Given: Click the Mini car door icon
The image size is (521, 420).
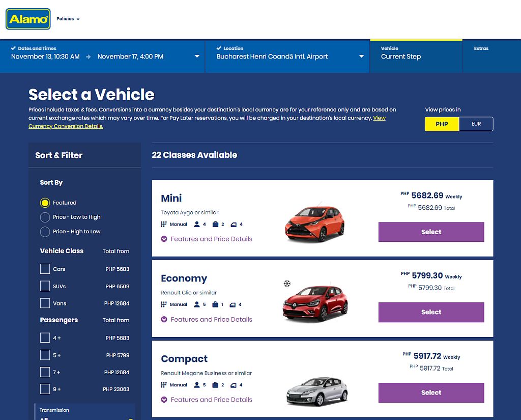Looking at the screenshot, I should pyautogui.click(x=234, y=225).
